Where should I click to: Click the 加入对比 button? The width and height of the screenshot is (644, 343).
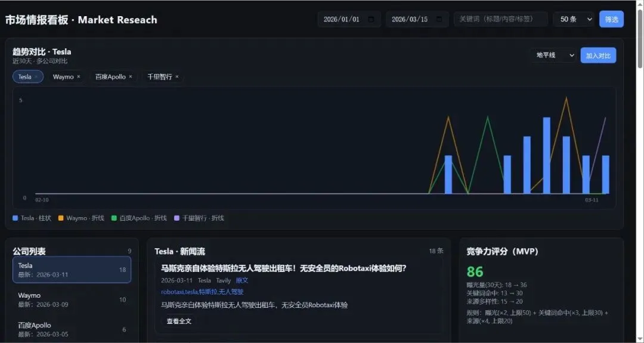pyautogui.click(x=598, y=55)
